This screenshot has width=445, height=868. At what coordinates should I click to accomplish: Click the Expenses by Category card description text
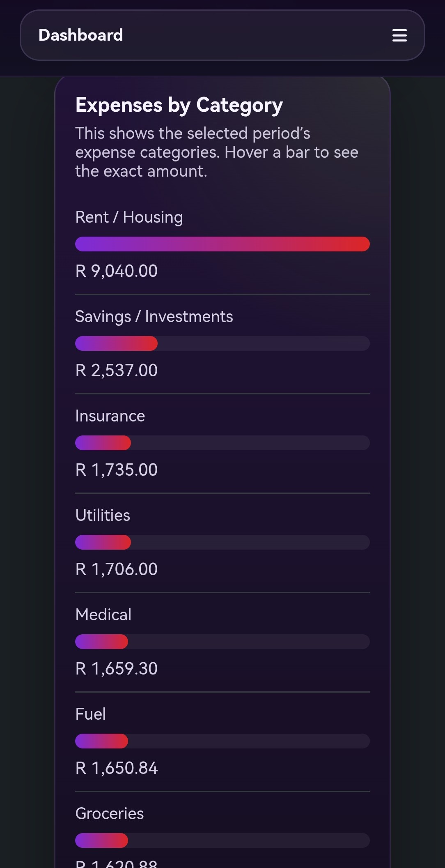217,152
